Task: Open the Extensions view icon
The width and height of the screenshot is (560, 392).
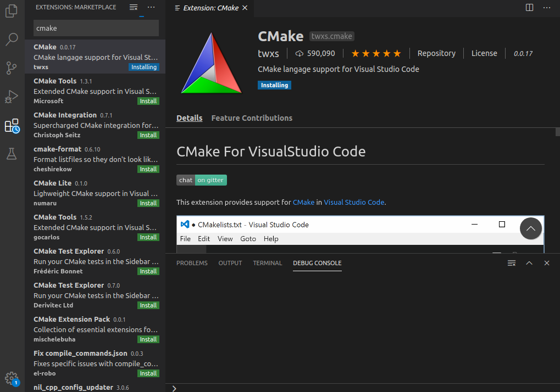Action: tap(12, 126)
